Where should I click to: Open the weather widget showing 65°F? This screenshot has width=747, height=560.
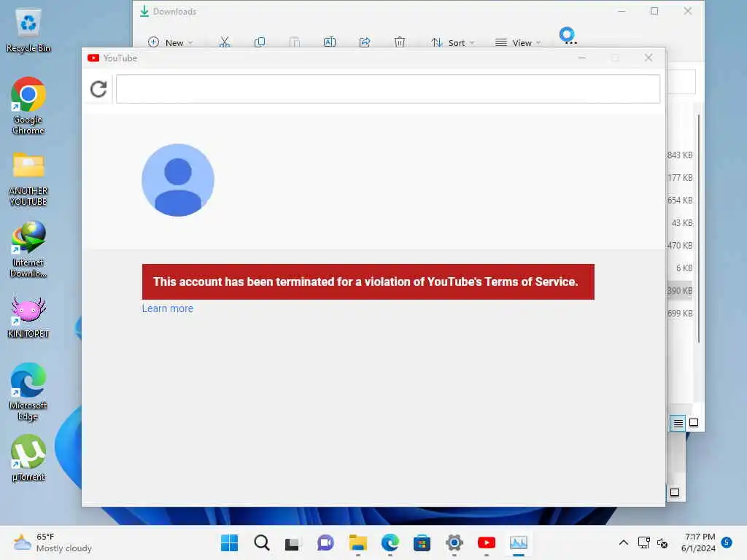click(53, 542)
